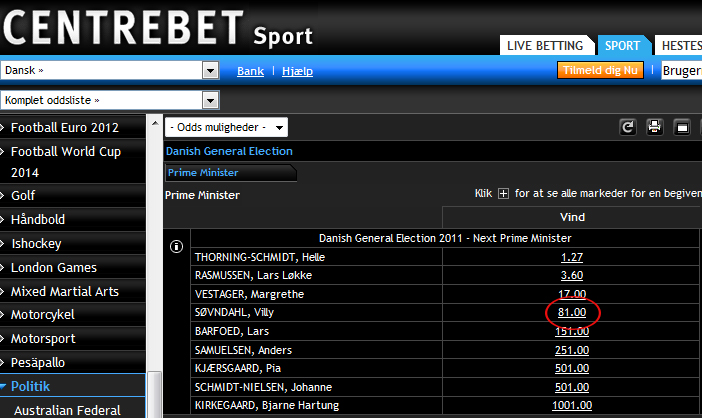Click the print odds list icon
This screenshot has width=702, height=418.
click(655, 128)
